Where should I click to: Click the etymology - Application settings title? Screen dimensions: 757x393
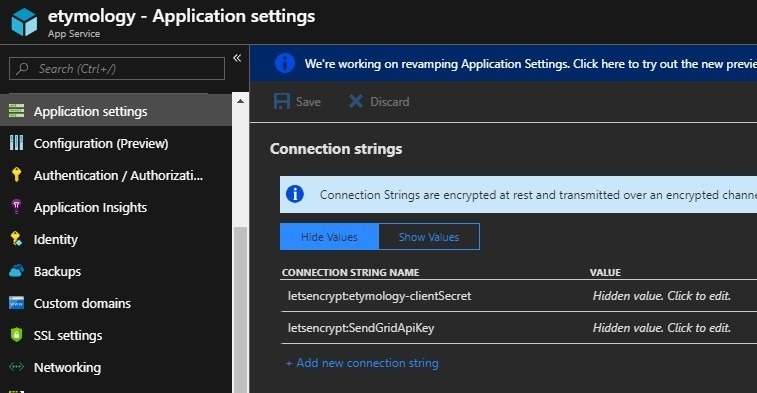point(182,16)
